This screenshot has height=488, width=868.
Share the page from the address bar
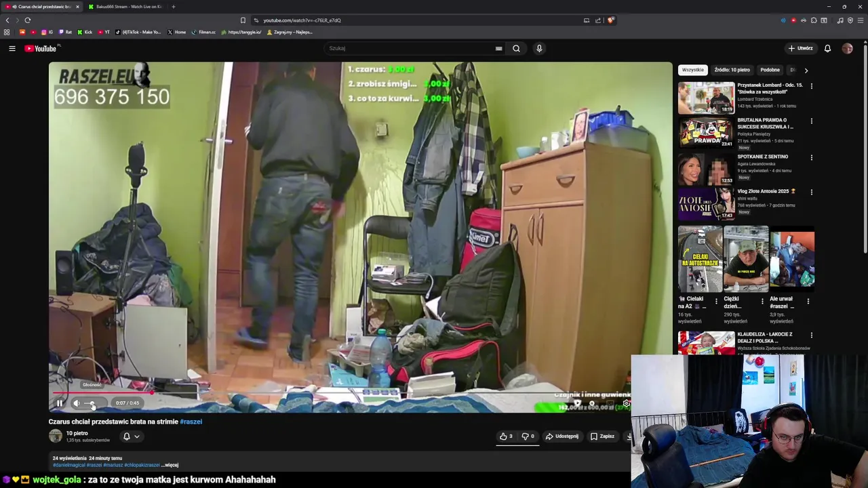tap(598, 20)
